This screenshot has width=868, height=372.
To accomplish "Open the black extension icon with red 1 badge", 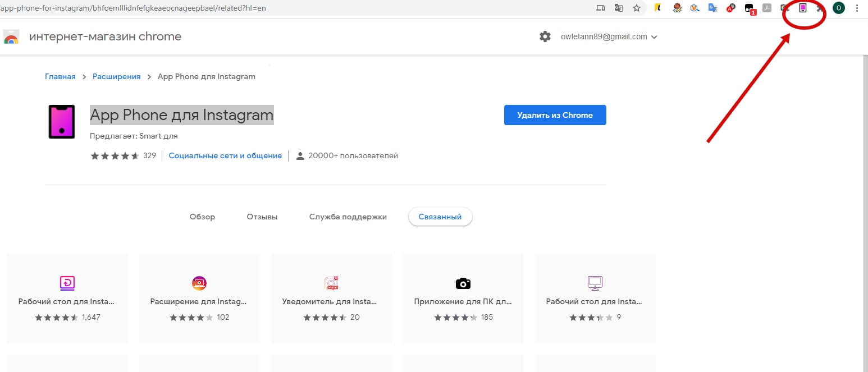I will pyautogui.click(x=750, y=8).
